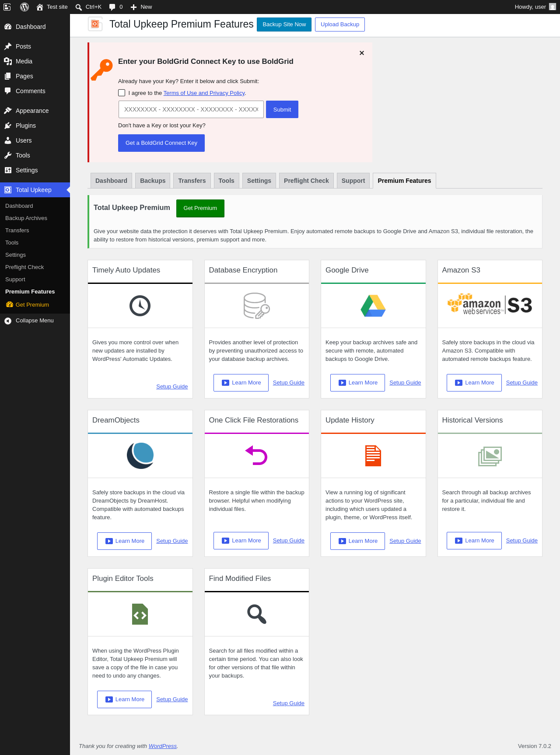Open the Dashboard tab in Total Upkeep

point(111,181)
